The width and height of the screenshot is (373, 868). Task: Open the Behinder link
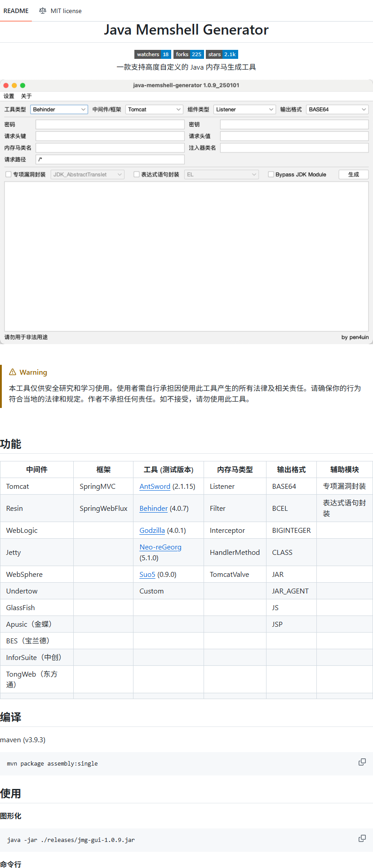click(x=153, y=509)
